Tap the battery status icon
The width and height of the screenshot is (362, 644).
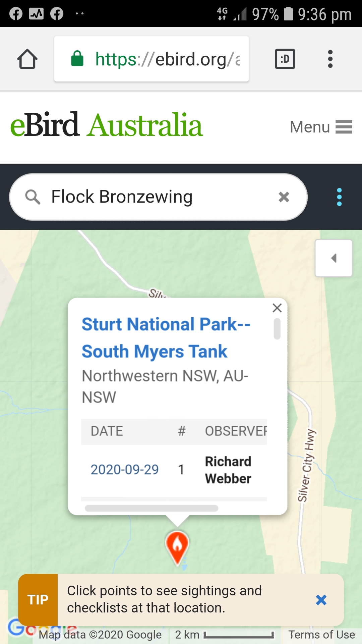[288, 14]
